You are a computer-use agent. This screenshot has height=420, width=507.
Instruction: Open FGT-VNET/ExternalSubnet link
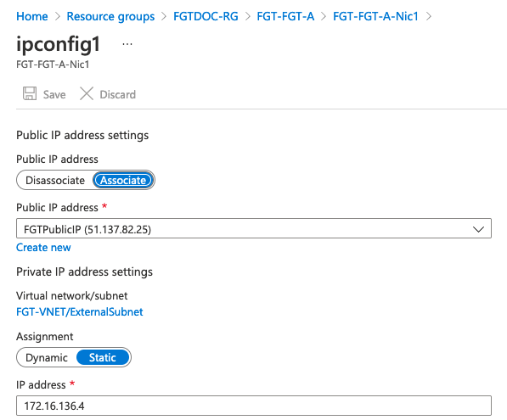[x=80, y=311]
